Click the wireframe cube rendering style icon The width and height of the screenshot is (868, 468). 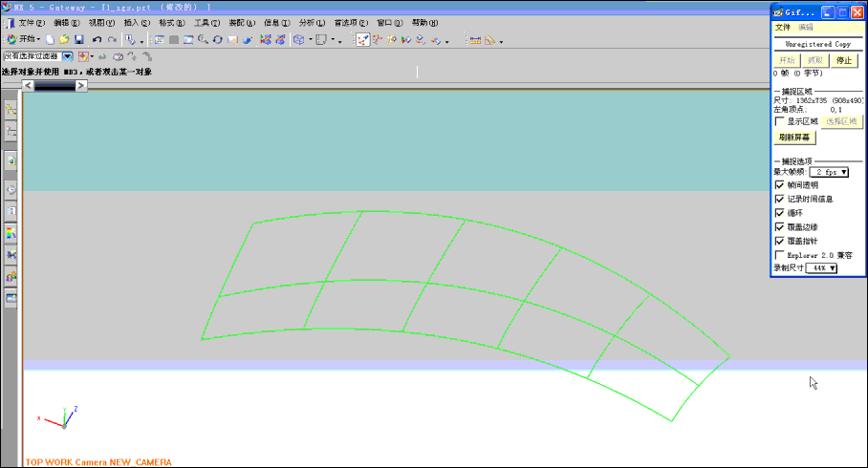tap(299, 39)
